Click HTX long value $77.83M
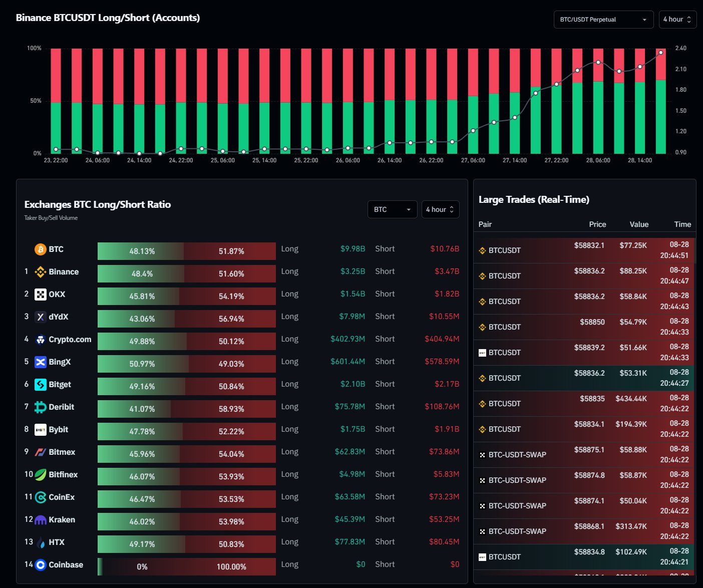The width and height of the screenshot is (703, 588). coord(350,542)
